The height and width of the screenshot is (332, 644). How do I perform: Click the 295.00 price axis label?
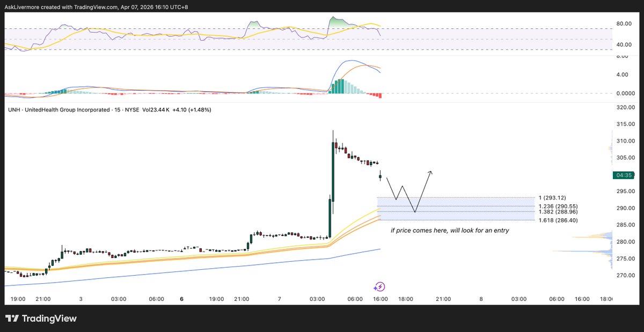coord(625,191)
